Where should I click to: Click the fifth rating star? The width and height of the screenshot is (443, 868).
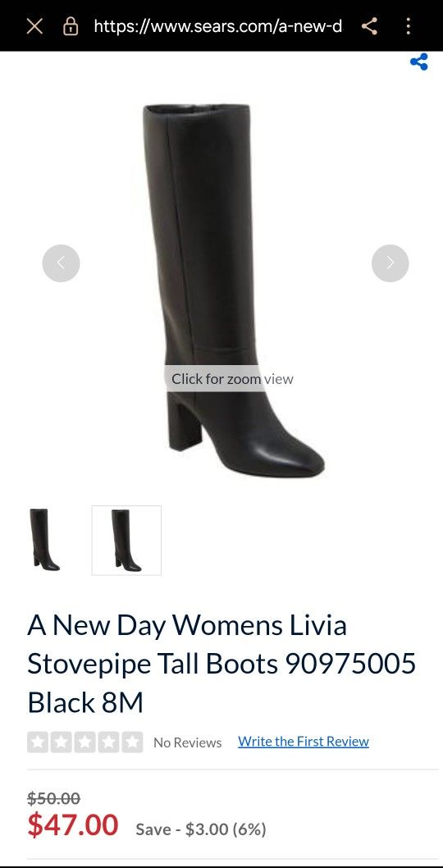click(132, 742)
